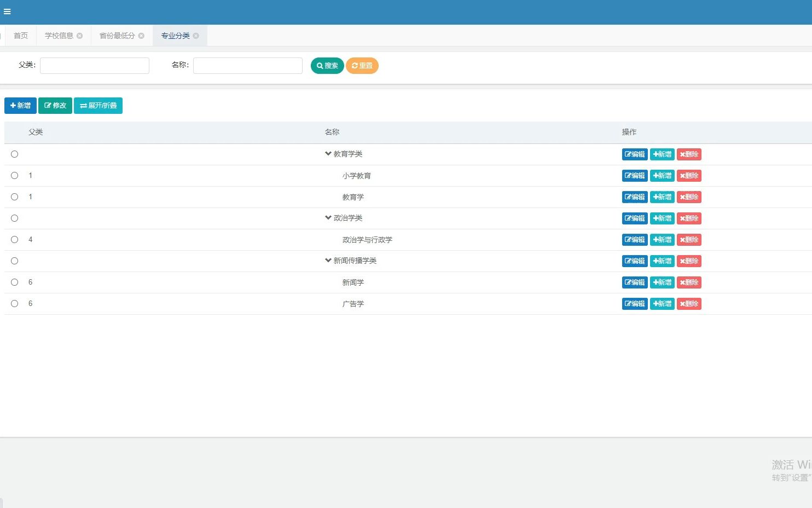Click 新增 in the 小学教育 row
Viewport: 812px width, 508px height.
click(x=662, y=176)
